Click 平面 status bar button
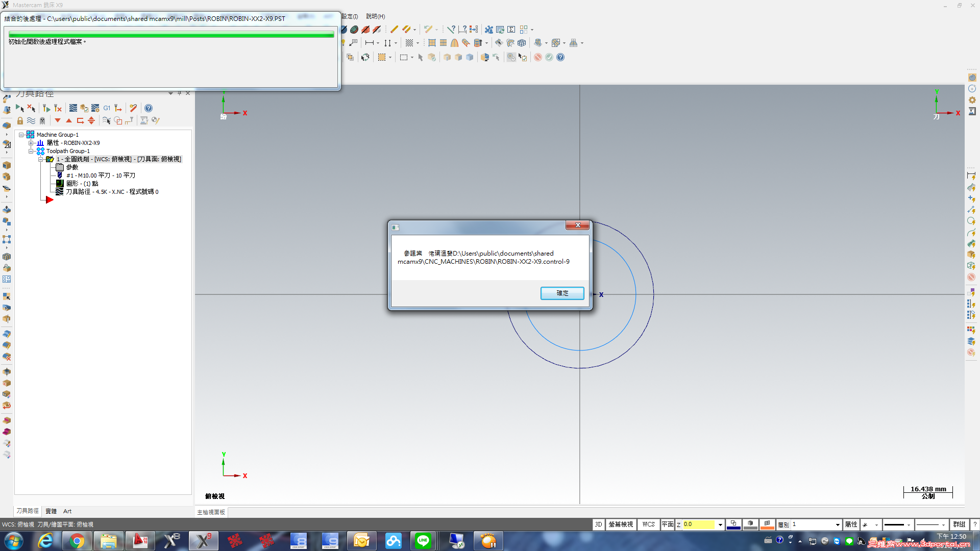Viewport: 980px width, 551px height. [668, 524]
